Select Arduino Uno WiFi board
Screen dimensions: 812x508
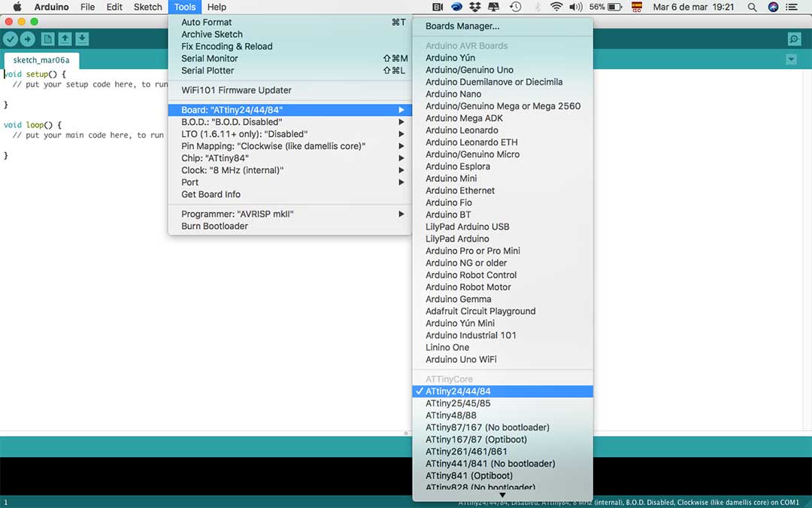coord(503,359)
